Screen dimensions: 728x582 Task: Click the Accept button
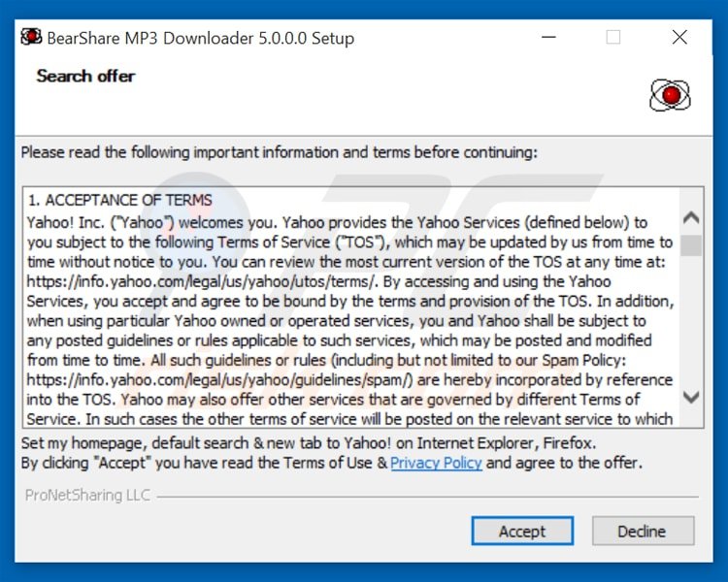[x=522, y=531]
